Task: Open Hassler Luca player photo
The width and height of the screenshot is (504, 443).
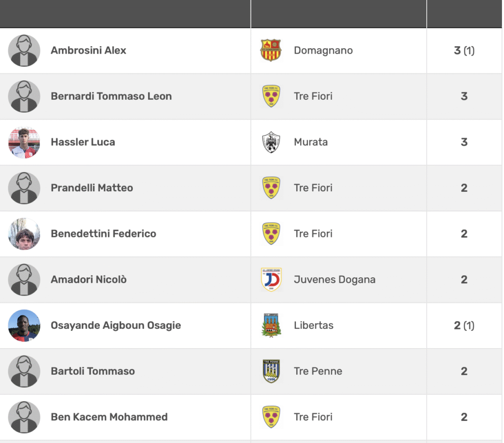Action: (x=24, y=142)
